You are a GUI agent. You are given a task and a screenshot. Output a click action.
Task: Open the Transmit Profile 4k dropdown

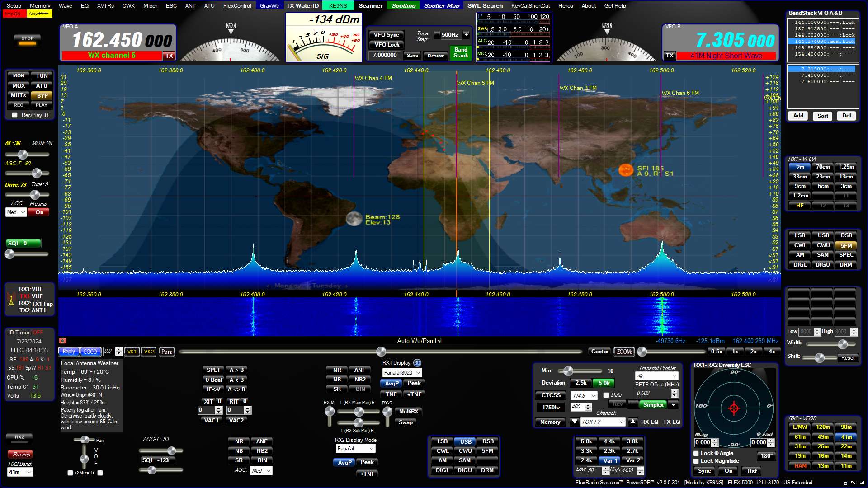pyautogui.click(x=657, y=376)
